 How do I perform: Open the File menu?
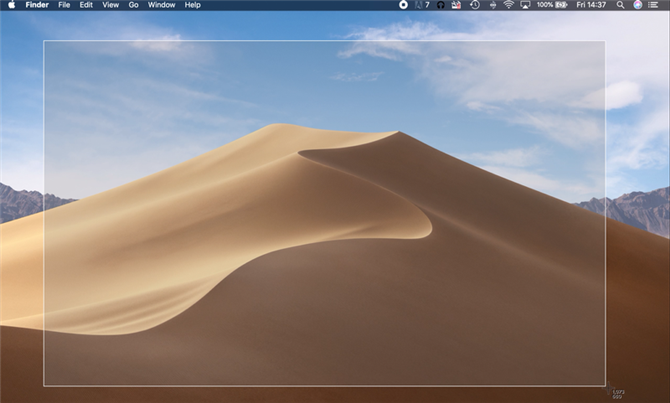(64, 5)
